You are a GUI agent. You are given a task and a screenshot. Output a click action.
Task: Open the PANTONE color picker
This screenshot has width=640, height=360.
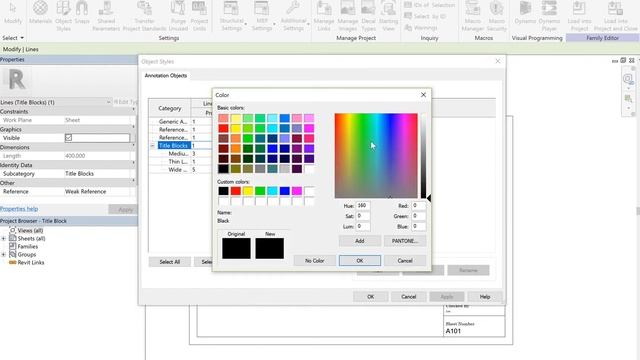(405, 241)
